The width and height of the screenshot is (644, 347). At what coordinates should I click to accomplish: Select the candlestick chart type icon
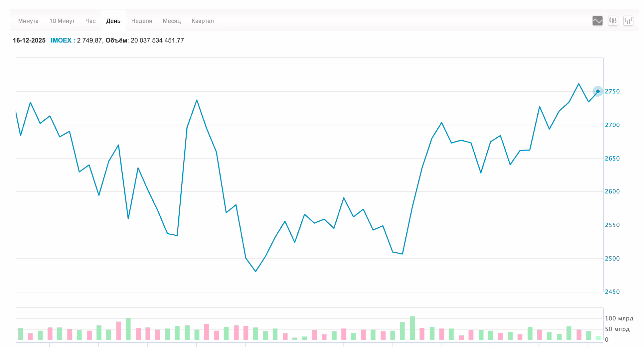[x=613, y=21]
